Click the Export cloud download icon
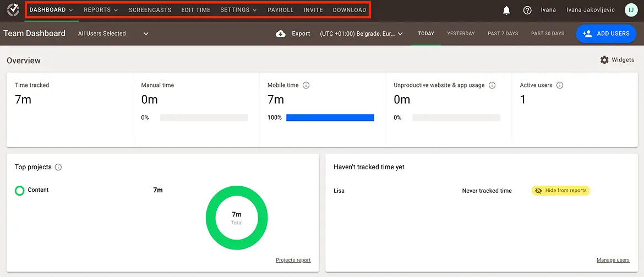The image size is (644, 277). coord(281,34)
